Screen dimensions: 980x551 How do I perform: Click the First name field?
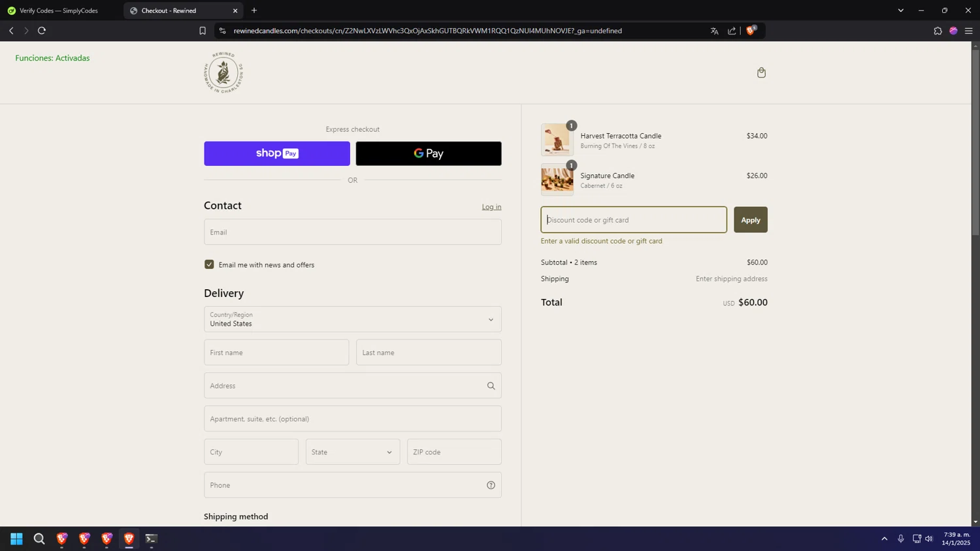pyautogui.click(x=276, y=353)
